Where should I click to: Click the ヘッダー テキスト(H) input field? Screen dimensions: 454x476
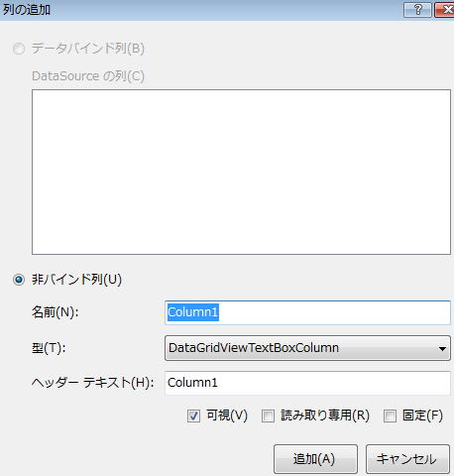point(307,383)
